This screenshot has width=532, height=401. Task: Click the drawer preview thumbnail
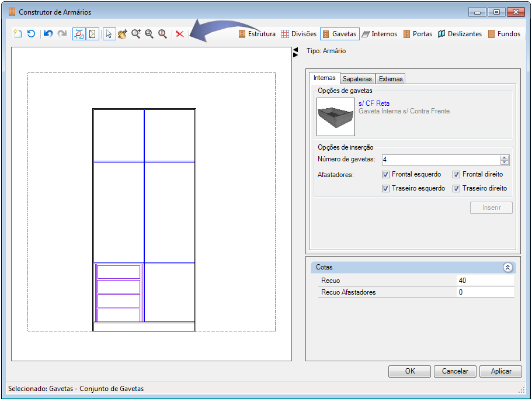336,117
